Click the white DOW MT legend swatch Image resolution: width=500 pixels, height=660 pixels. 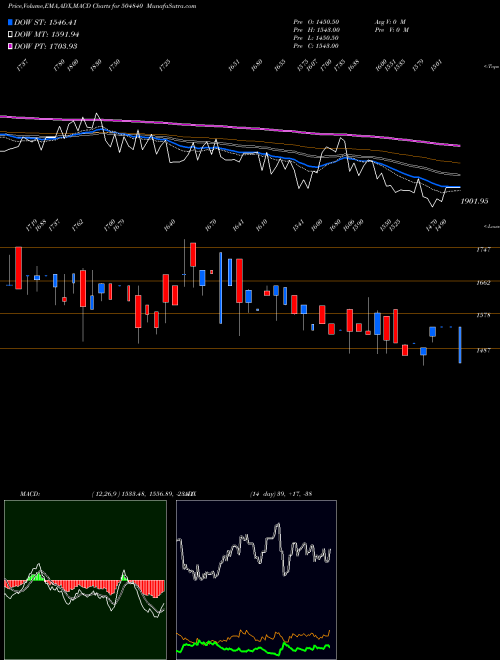click(x=10, y=34)
